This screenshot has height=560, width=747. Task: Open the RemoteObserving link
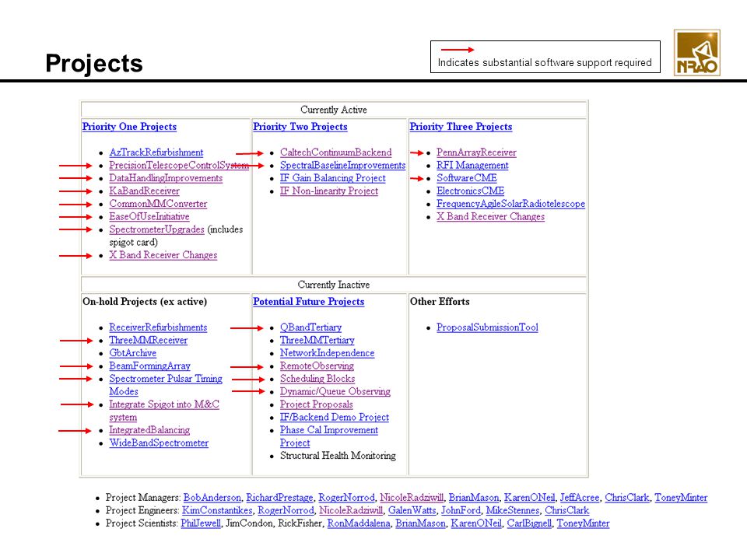(x=317, y=366)
